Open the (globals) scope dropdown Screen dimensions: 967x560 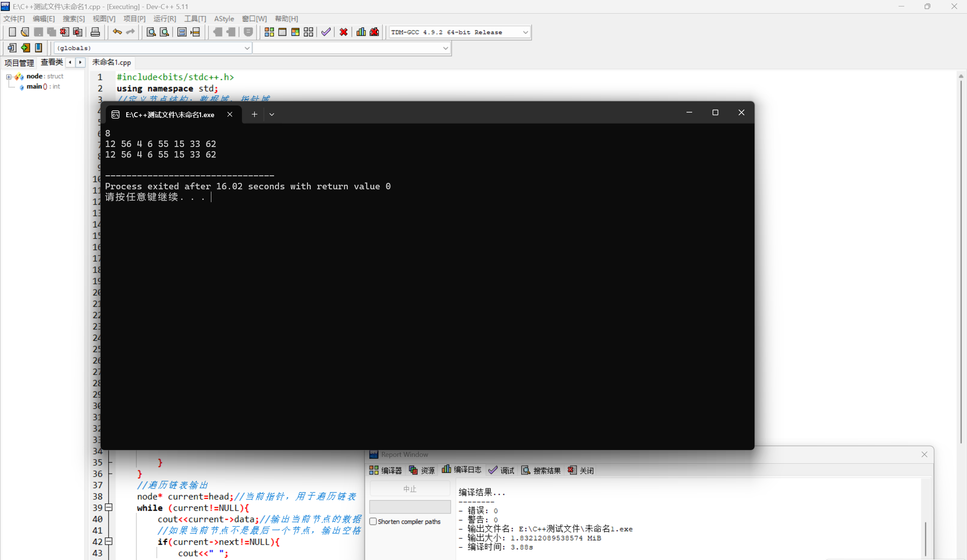pyautogui.click(x=247, y=48)
